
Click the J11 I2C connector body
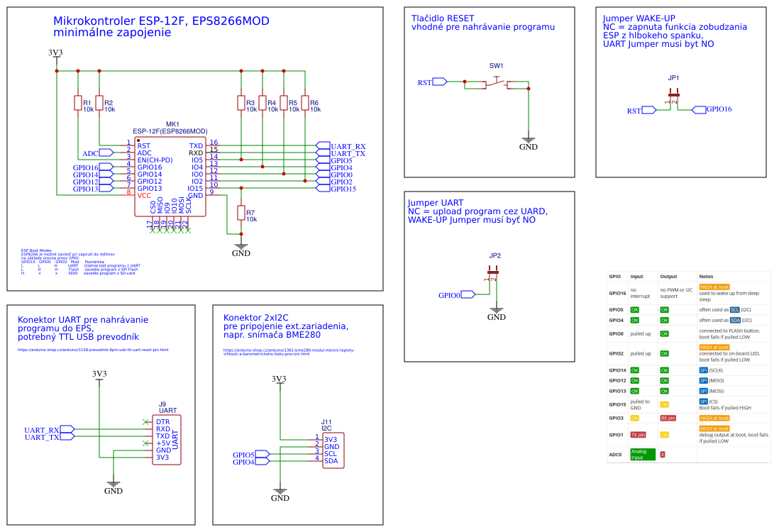[333, 450]
